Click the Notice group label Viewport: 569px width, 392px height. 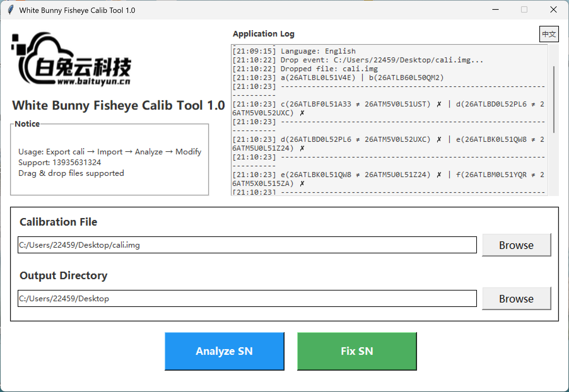[27, 124]
